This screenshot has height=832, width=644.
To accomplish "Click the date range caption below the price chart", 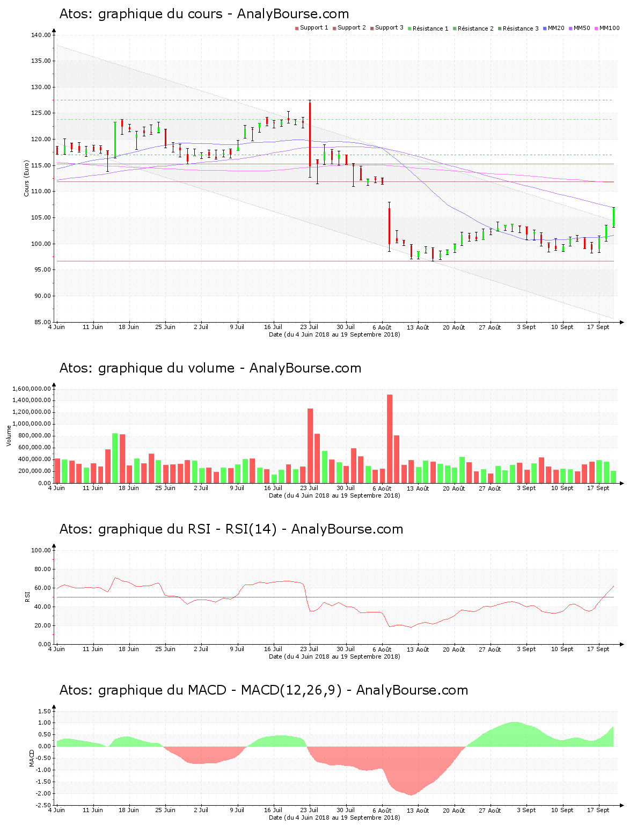I will (334, 334).
